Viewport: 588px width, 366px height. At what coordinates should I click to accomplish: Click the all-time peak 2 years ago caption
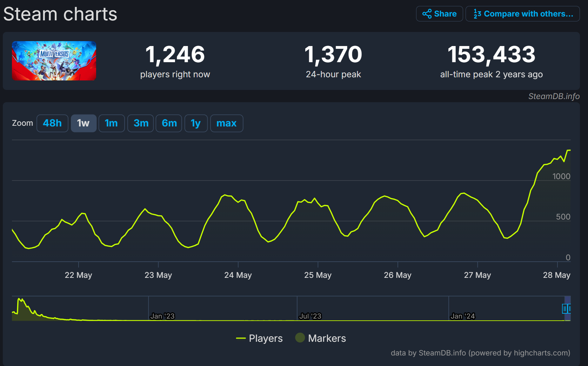pos(492,74)
